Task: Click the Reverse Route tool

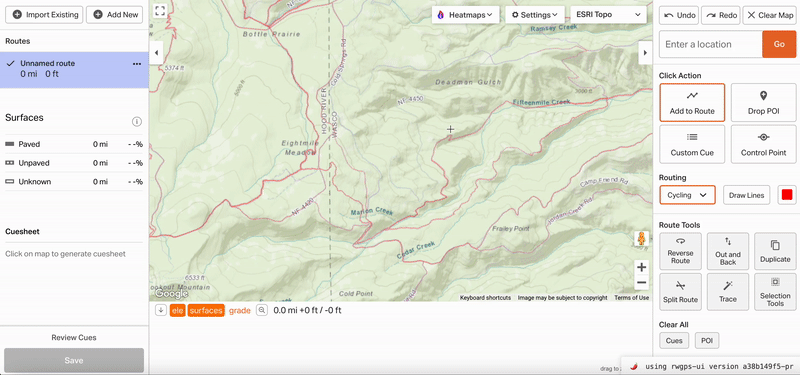Action: pos(680,251)
